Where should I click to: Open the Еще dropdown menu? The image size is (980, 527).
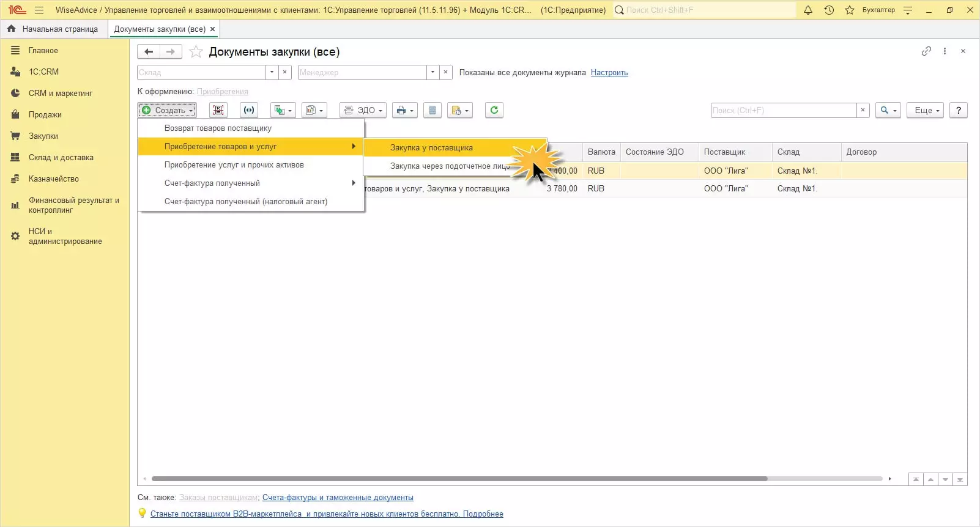[926, 110]
